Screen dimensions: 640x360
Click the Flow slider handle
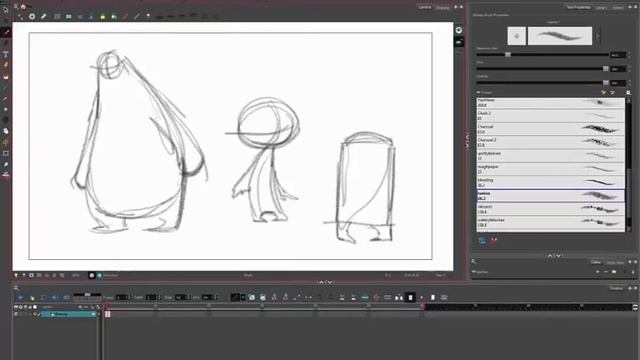click(606, 69)
